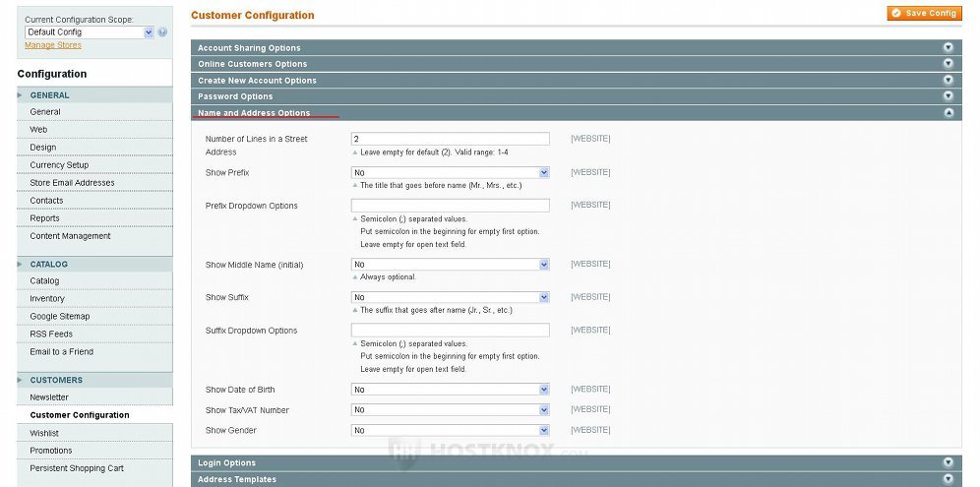Image resolution: width=980 pixels, height=487 pixels.
Task: Open Wishlist configuration link
Action: 44,433
